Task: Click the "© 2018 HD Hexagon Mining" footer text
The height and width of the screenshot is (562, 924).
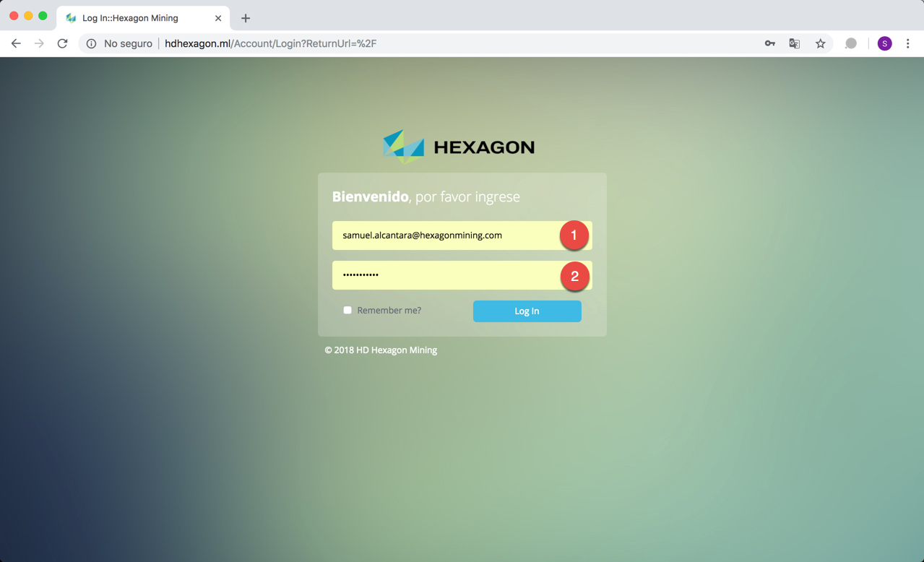Action: 381,350
